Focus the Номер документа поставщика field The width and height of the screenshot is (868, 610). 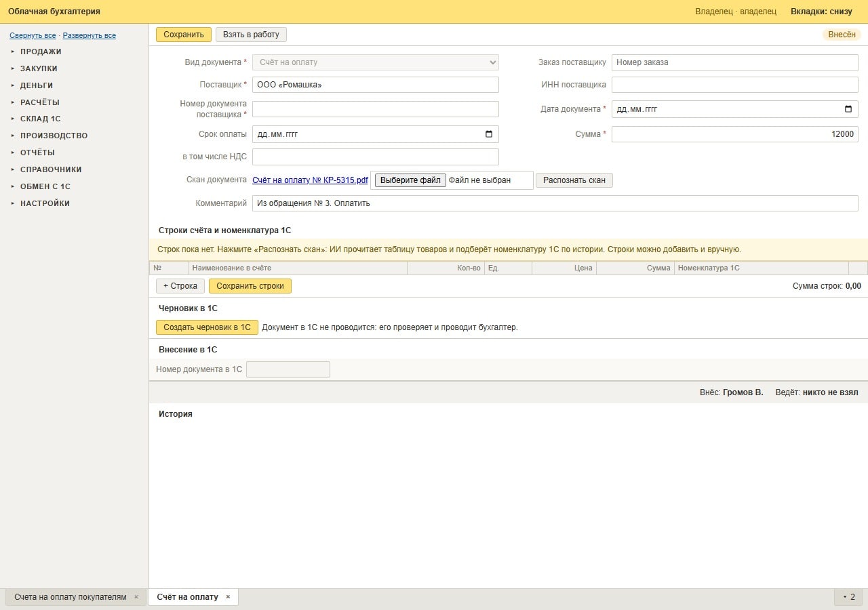tap(376, 109)
